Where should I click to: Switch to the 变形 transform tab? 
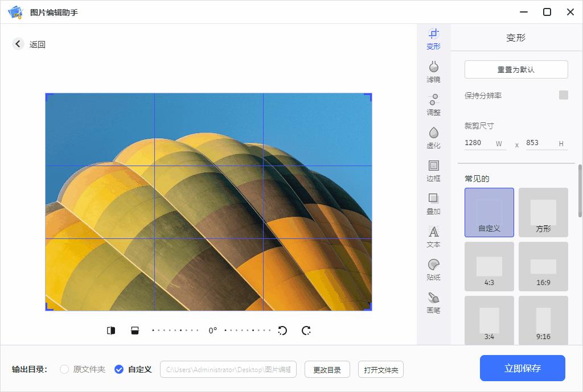433,39
